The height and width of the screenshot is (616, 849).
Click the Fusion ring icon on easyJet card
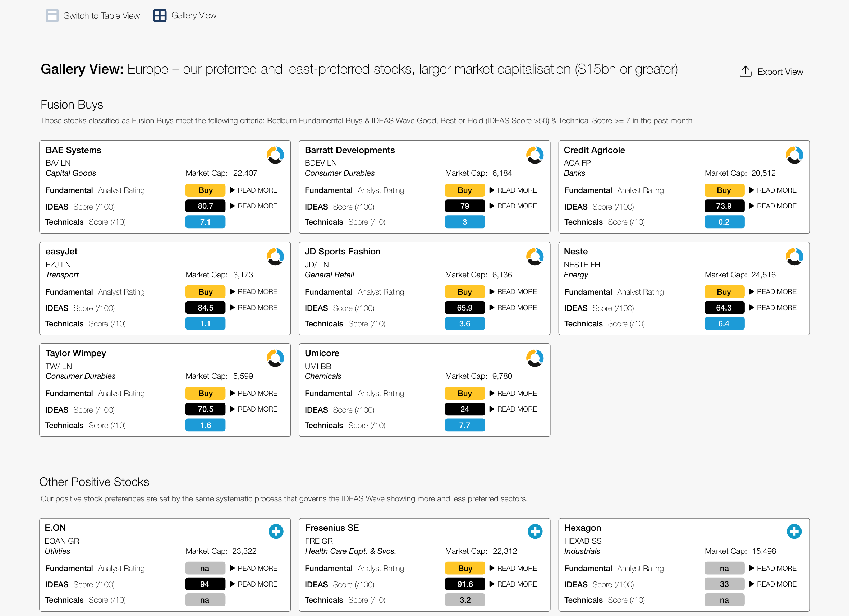pos(275,257)
